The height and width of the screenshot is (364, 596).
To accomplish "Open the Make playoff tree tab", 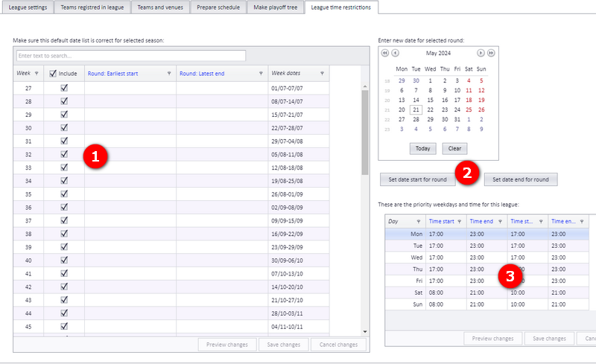I will point(276,7).
